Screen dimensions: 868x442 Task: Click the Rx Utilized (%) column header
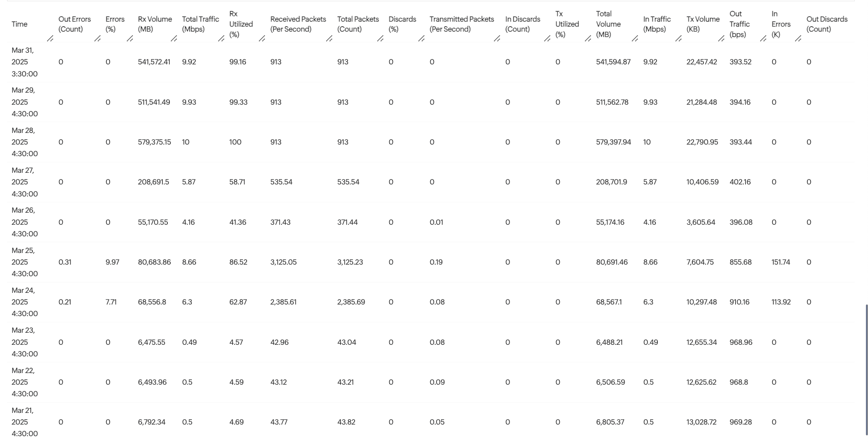(241, 24)
